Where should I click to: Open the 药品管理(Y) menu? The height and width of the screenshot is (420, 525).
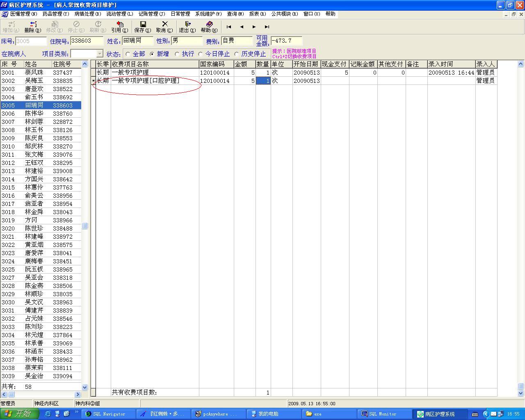click(x=56, y=14)
